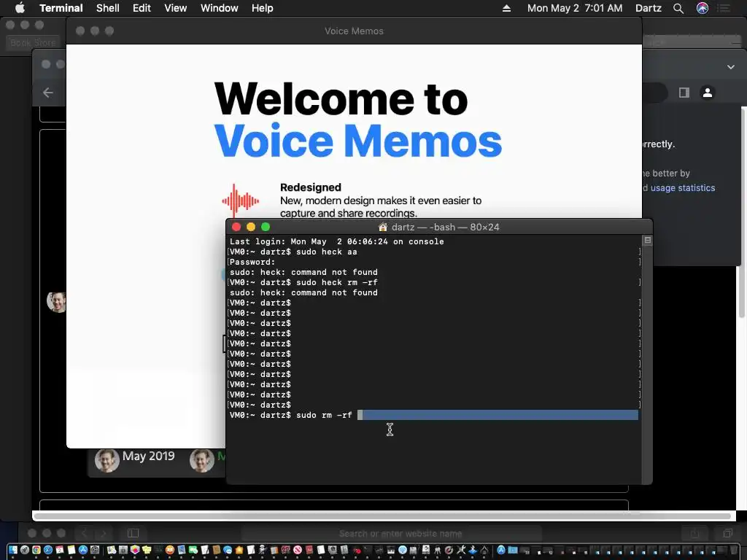This screenshot has width=747, height=560.
Task: Open Launchpad from the Dock
Action: (x=25, y=550)
